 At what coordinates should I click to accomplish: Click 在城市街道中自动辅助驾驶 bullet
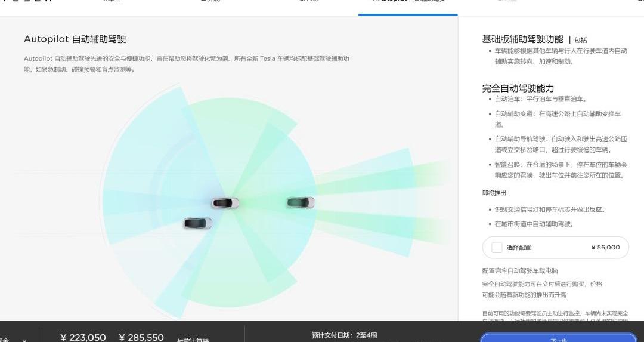point(534,224)
